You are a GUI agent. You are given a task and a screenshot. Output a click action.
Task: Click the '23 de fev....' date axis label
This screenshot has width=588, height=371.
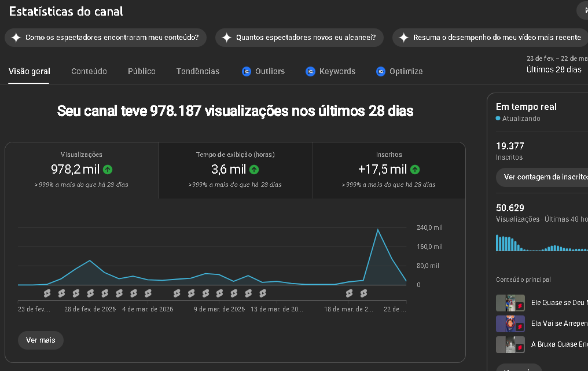[x=34, y=309]
